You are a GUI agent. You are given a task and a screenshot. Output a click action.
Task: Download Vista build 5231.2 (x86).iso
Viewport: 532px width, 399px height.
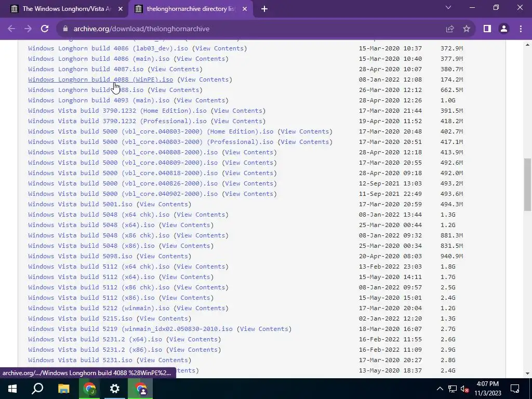pyautogui.click(x=95, y=350)
